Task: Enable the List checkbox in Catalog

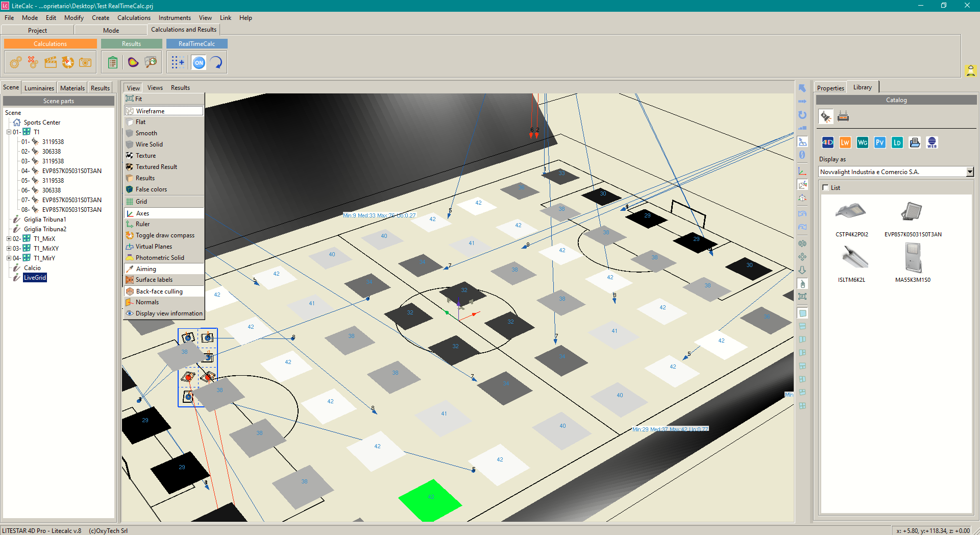Action: coord(825,188)
